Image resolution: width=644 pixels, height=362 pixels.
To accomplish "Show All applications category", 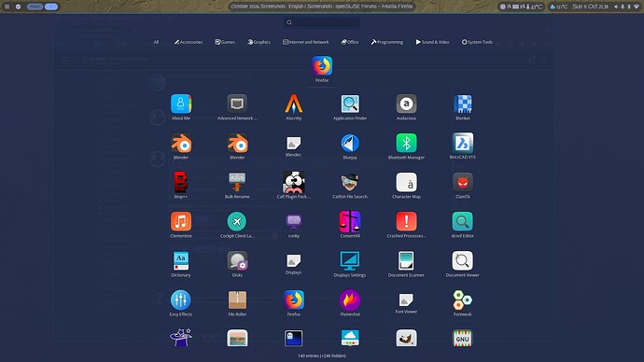I will pyautogui.click(x=156, y=42).
